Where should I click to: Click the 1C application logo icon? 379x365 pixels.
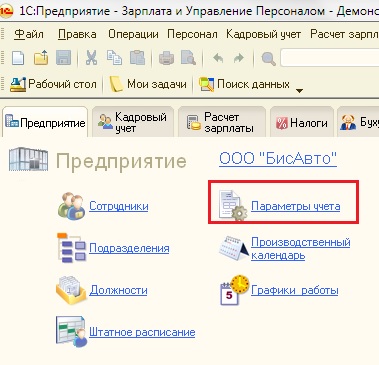(6, 10)
